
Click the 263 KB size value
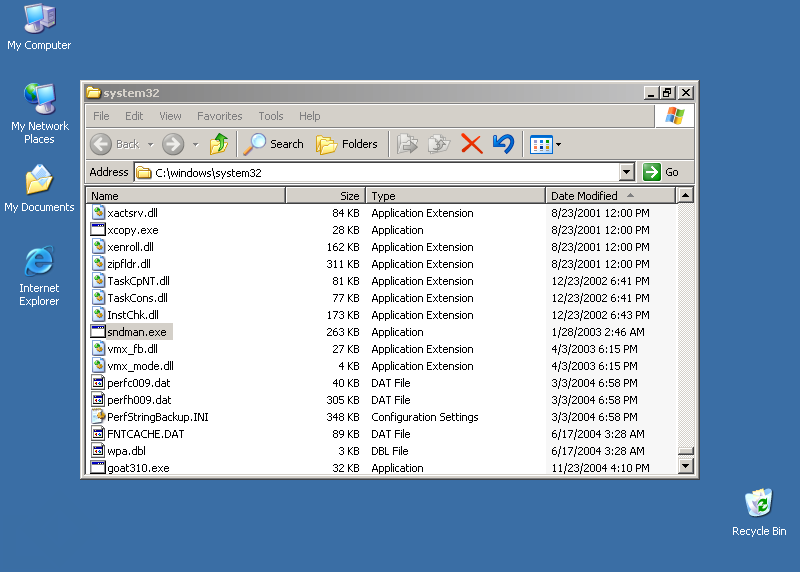[343, 332]
